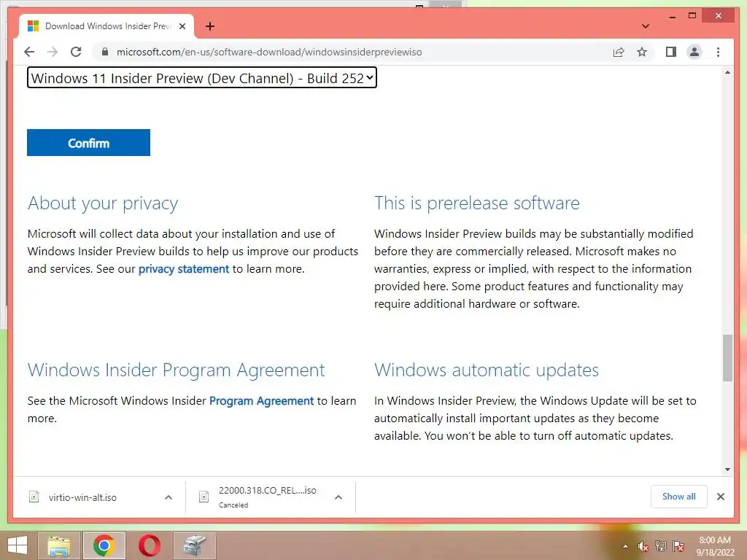Screen dimensions: 747x560
Task: Open Chrome side panel
Action: coord(671,52)
